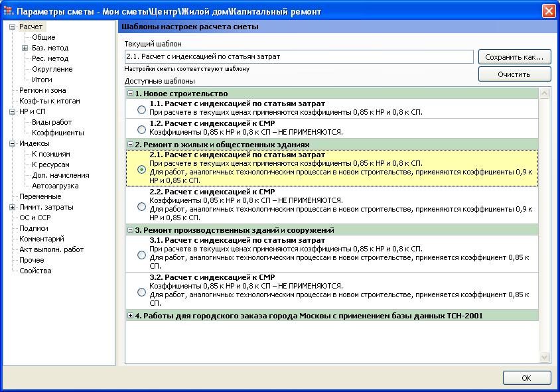This screenshot has height=392, width=560.
Task: Open the Доп. начисления item
Action: coord(60,175)
